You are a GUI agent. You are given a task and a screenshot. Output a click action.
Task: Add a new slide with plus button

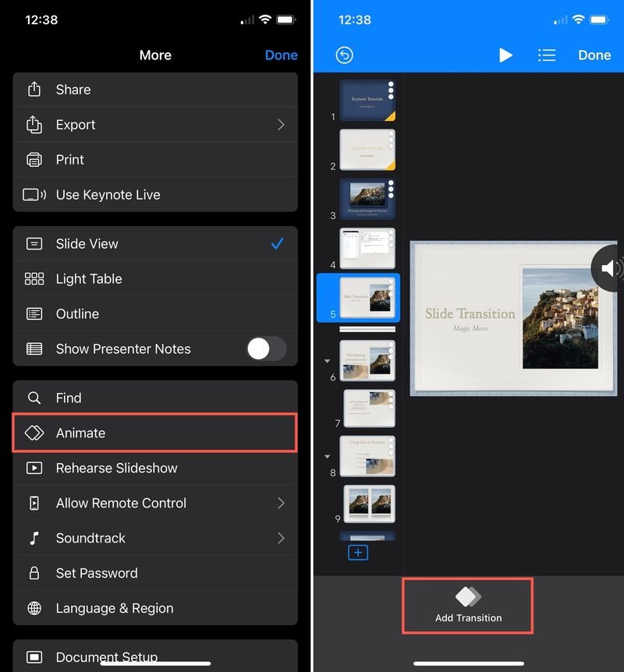pyautogui.click(x=358, y=553)
